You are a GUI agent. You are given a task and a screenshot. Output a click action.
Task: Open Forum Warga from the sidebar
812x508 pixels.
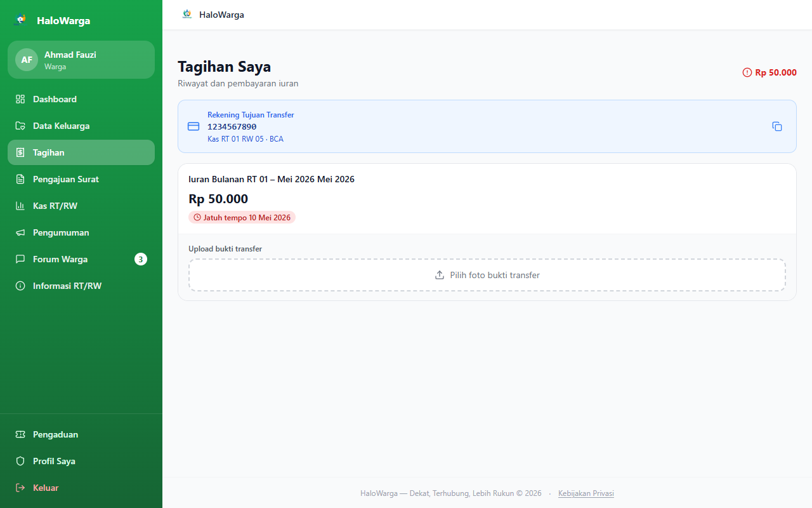pyautogui.click(x=81, y=259)
